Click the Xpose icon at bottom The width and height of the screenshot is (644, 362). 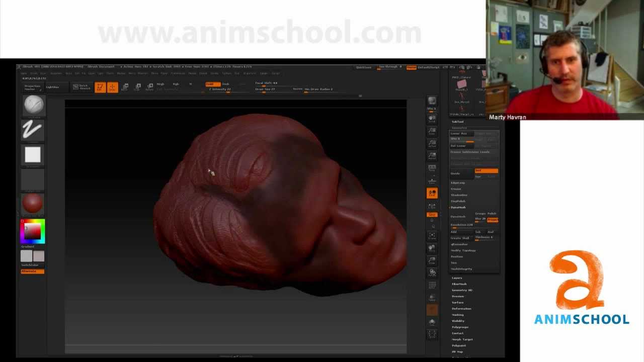[432, 334]
